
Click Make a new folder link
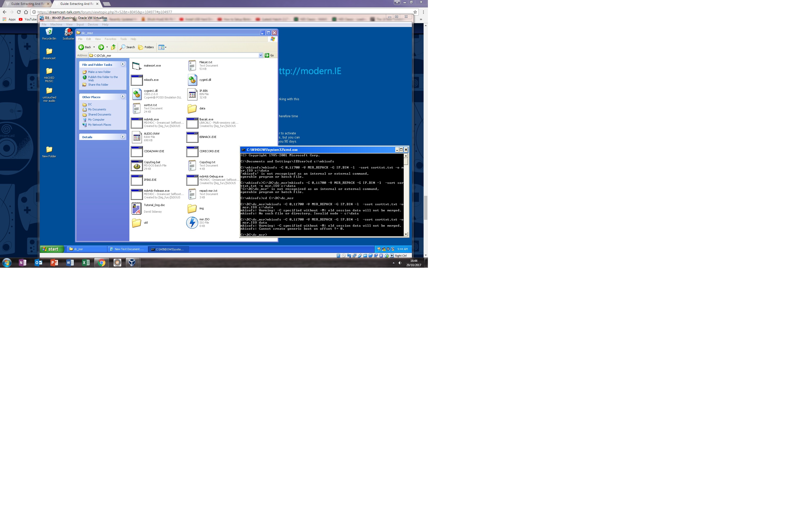(99, 72)
